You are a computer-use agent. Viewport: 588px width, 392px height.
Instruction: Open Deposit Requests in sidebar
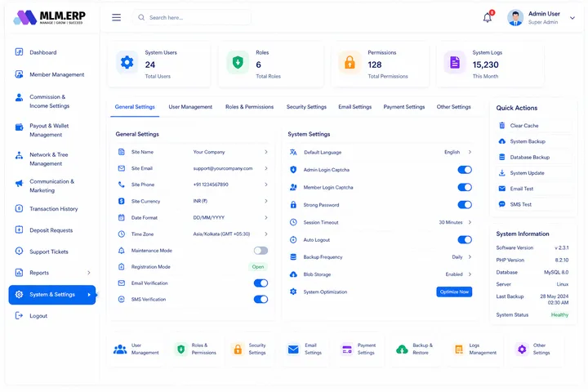click(x=52, y=230)
